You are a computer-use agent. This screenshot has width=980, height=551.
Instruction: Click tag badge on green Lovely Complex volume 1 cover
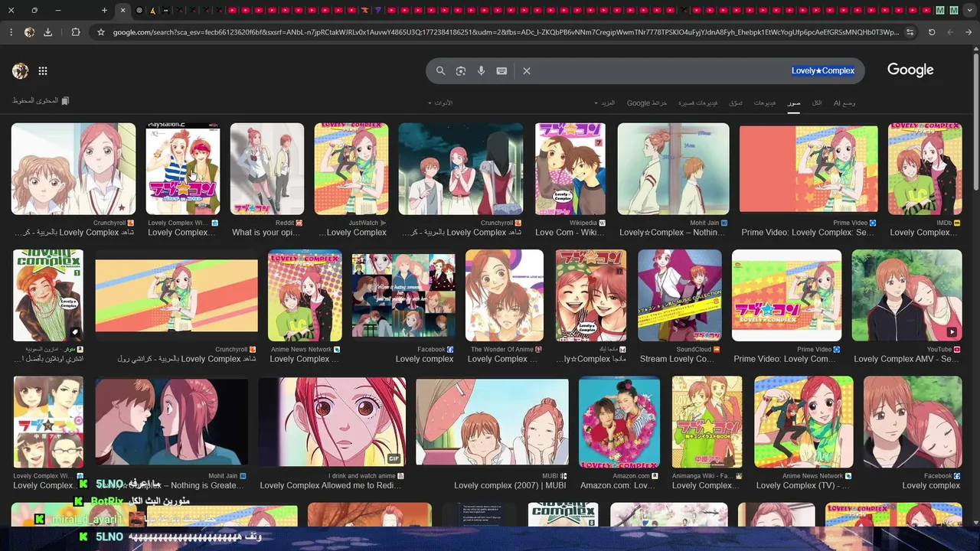[75, 332]
